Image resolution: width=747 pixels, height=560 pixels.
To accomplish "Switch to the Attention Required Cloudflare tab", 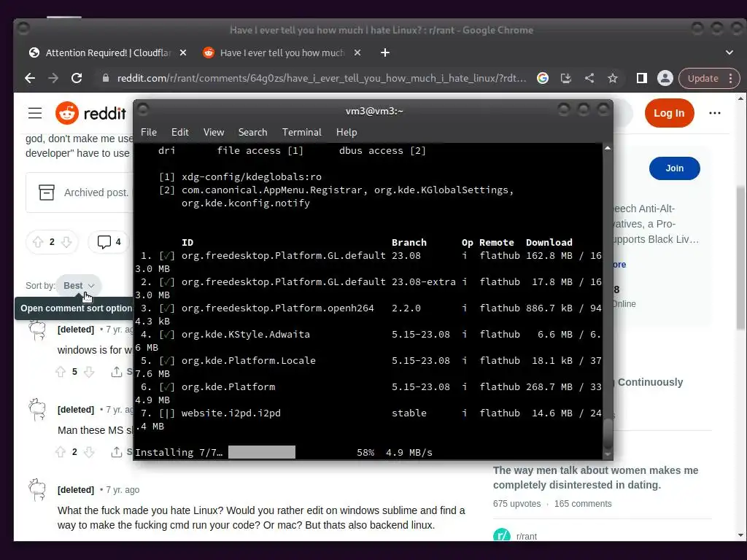I will pyautogui.click(x=108, y=52).
